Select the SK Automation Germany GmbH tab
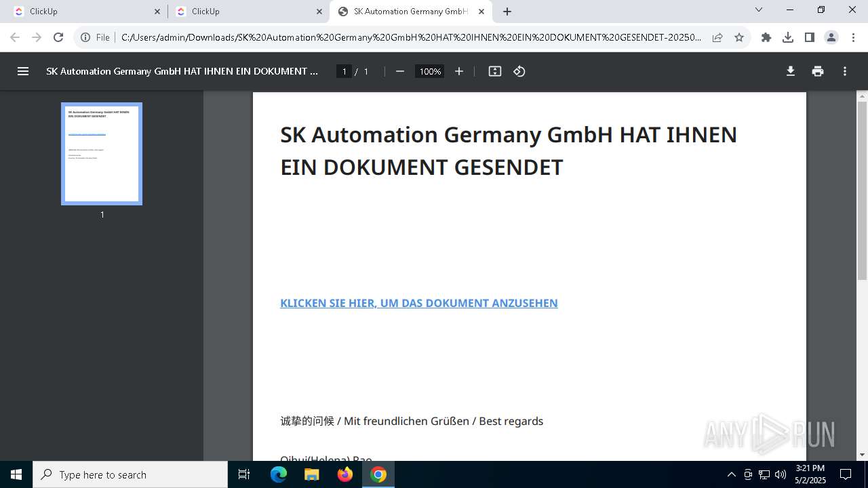The width and height of the screenshot is (868, 488). [x=411, y=12]
